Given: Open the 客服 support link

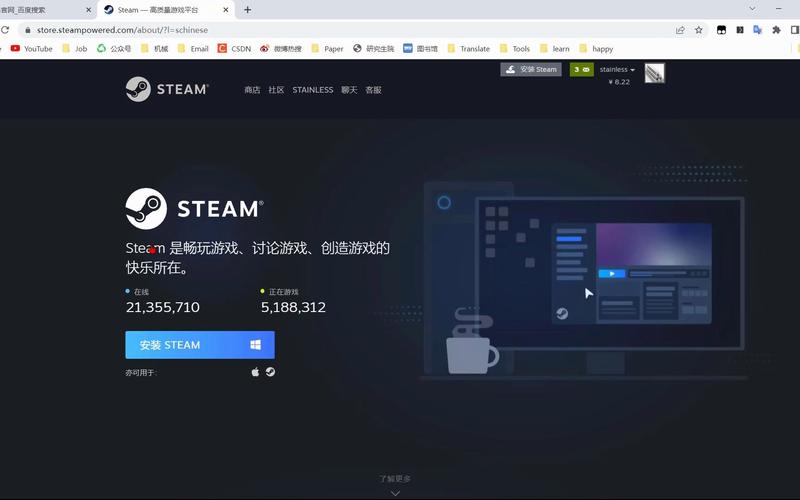Looking at the screenshot, I should coord(373,90).
